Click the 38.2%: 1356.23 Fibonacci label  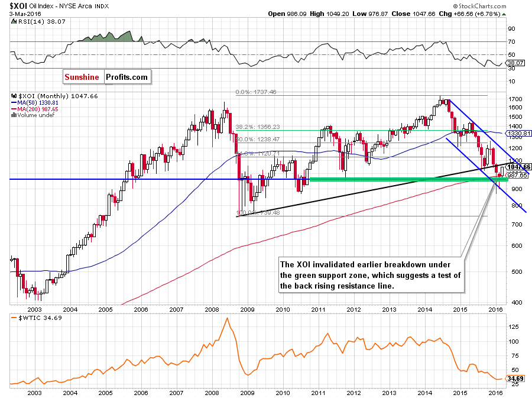(x=258, y=127)
